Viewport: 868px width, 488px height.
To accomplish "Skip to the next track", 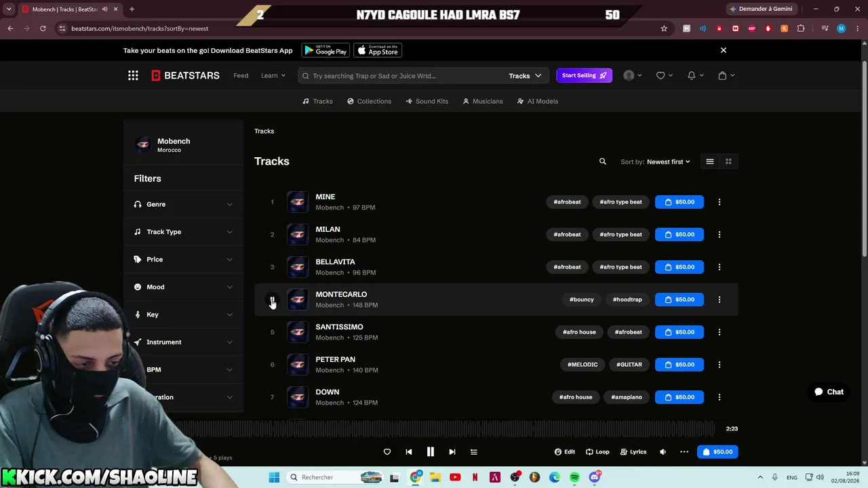I will coord(452,452).
